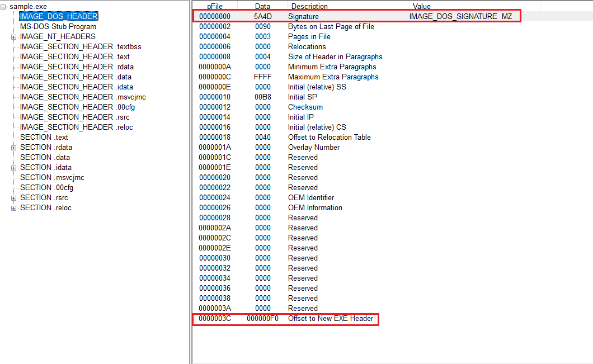This screenshot has height=364, width=593.
Task: Select IMAGE_SECTION_HEADER .textbss in the tree
Action: pos(81,47)
